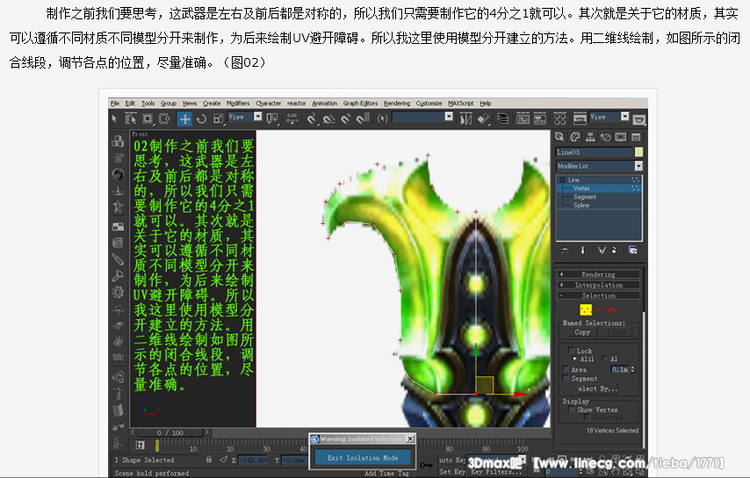The image size is (750, 478).
Task: Open the Layer Manager
Action: click(503, 118)
